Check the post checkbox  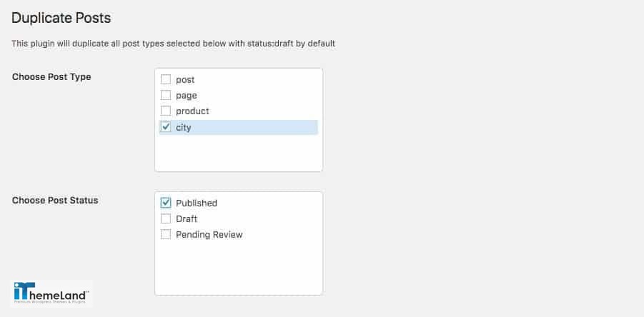point(166,79)
